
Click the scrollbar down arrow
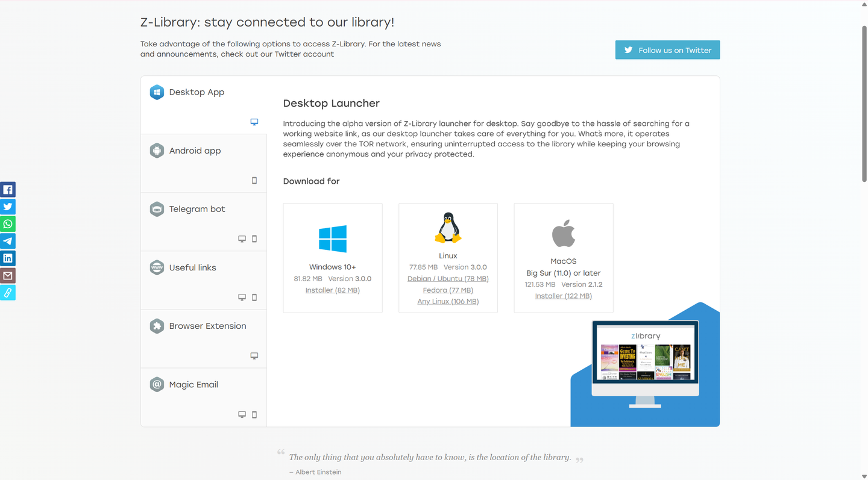tap(864, 476)
